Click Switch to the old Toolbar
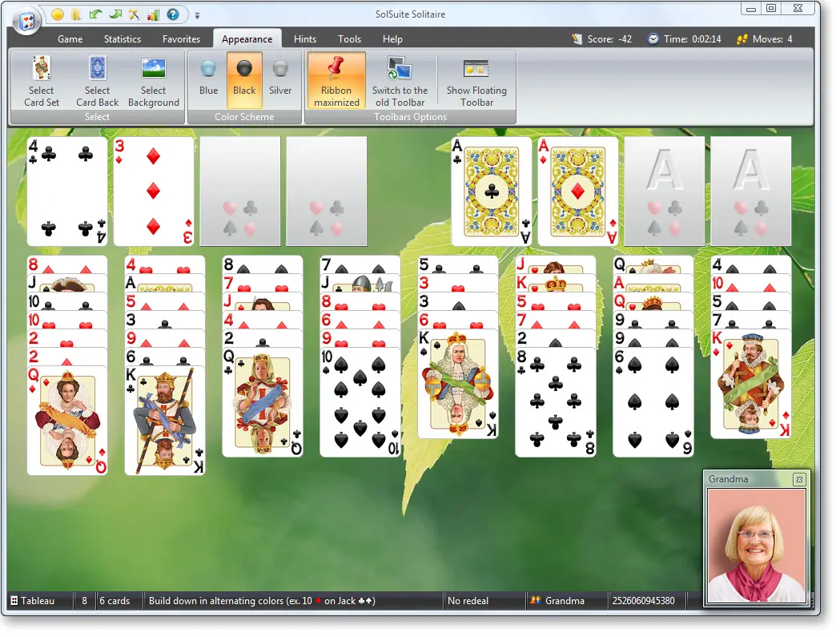840x637 pixels. click(x=400, y=81)
